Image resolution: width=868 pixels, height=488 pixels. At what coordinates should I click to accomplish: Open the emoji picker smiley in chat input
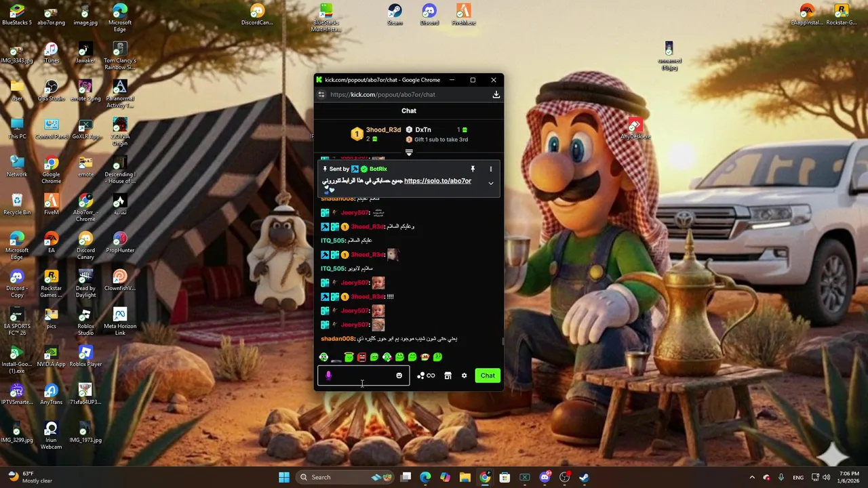[399, 375]
